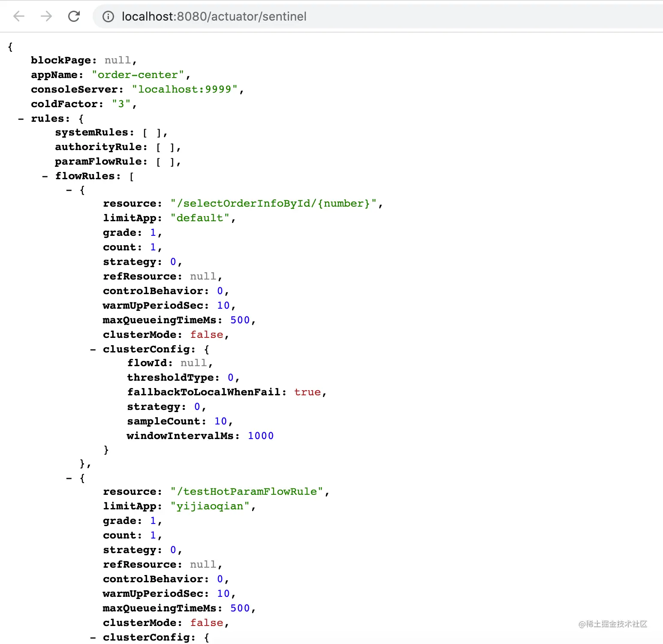The width and height of the screenshot is (663, 644).
Task: Click the first controlBehavior key
Action: coord(153,291)
